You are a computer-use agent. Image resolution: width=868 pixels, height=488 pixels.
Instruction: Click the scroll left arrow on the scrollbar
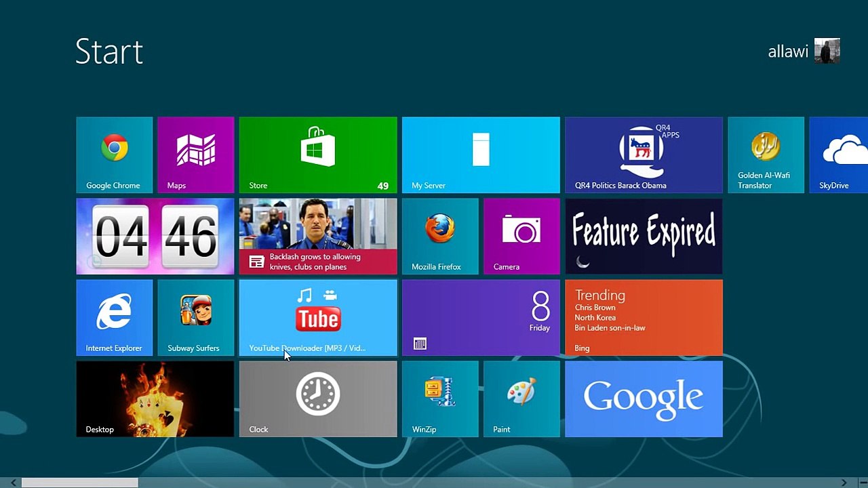[x=14, y=483]
